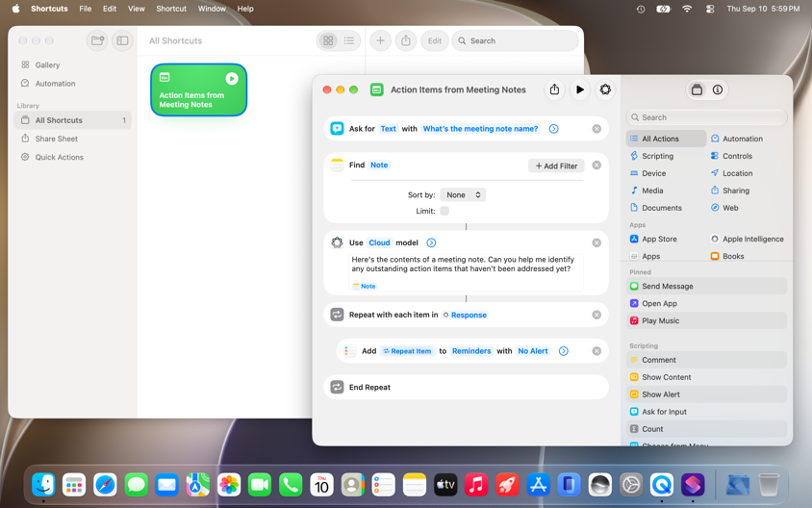Image resolution: width=812 pixels, height=508 pixels.
Task: Remove the Add to Reminders action
Action: tap(596, 351)
